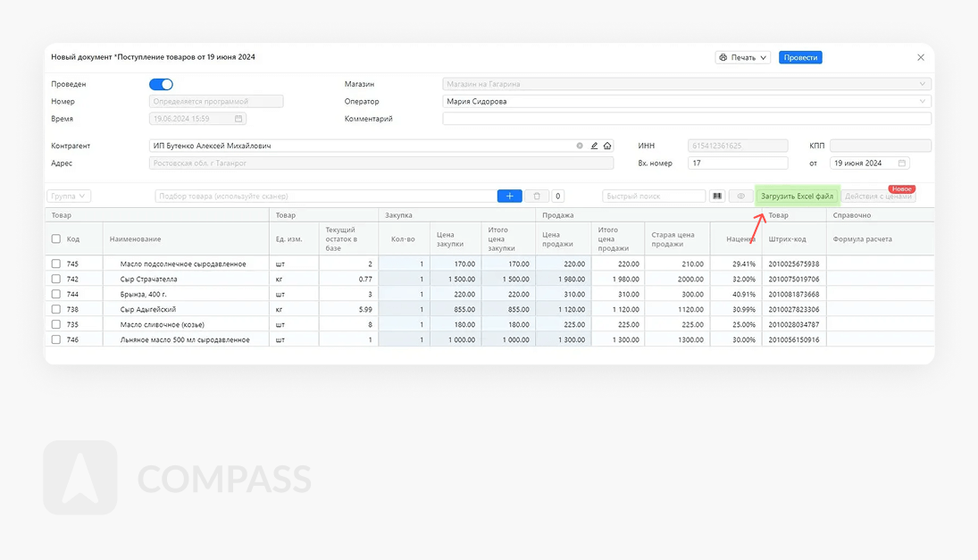
Task: Open the calendar for the 19 июня 2024 date
Action: point(902,163)
